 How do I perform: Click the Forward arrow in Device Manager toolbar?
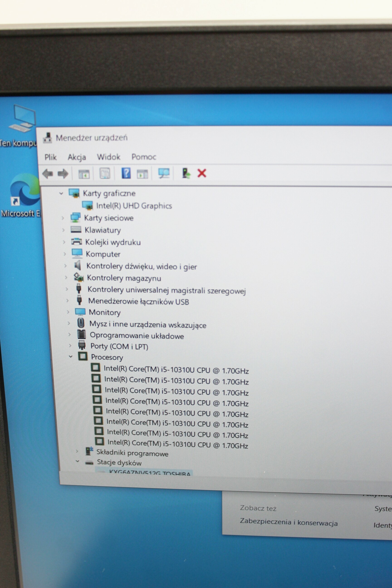[x=63, y=174]
